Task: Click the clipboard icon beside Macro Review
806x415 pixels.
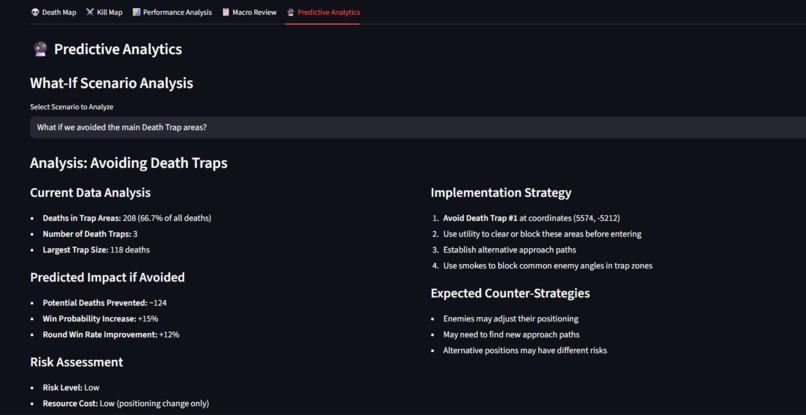Action: pyautogui.click(x=226, y=12)
